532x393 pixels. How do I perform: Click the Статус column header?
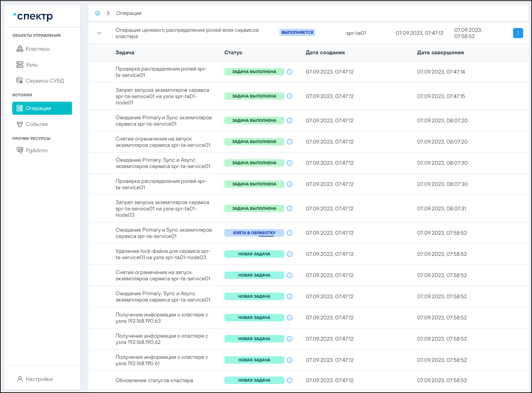(233, 53)
